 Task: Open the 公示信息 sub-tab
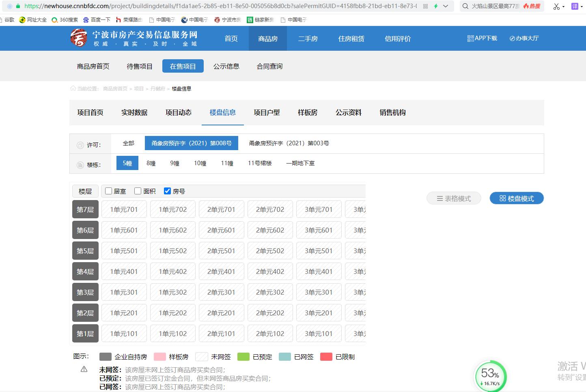[226, 66]
